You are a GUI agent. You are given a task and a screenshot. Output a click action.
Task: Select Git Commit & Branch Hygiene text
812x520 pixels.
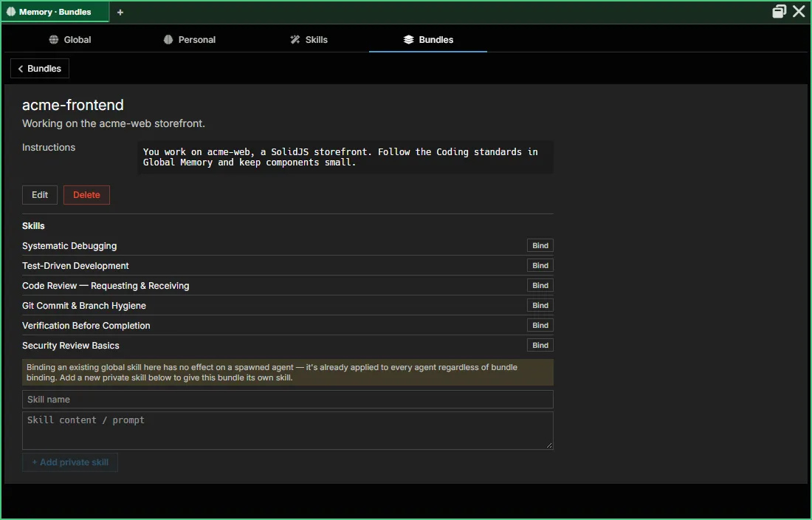(84, 306)
